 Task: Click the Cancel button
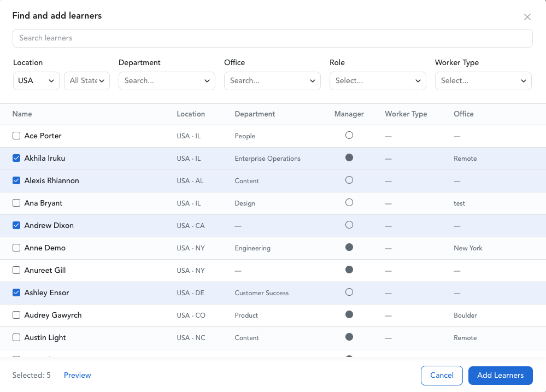pyautogui.click(x=442, y=375)
